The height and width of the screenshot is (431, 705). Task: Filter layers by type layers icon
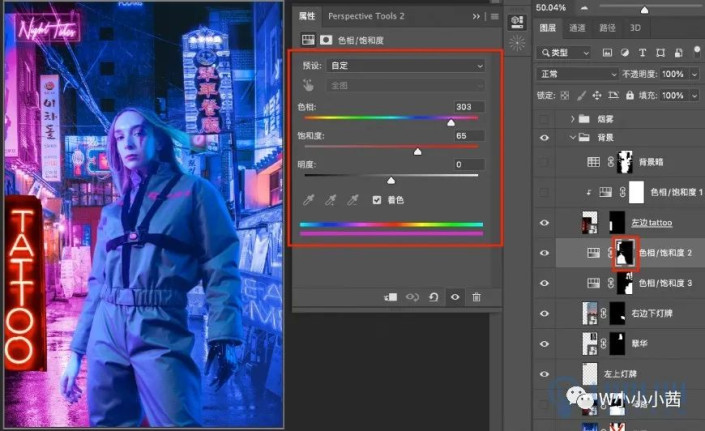pos(643,53)
